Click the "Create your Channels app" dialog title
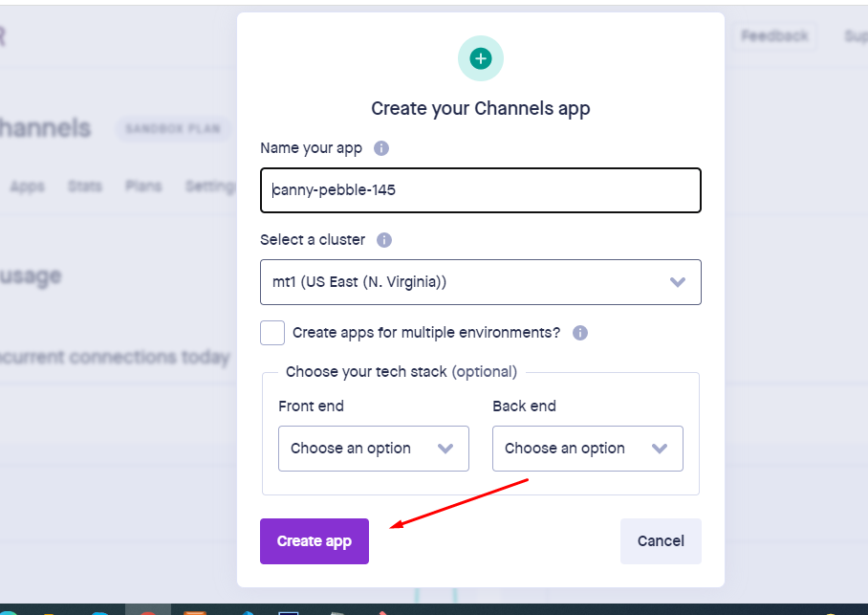The width and height of the screenshot is (868, 615). [481, 108]
